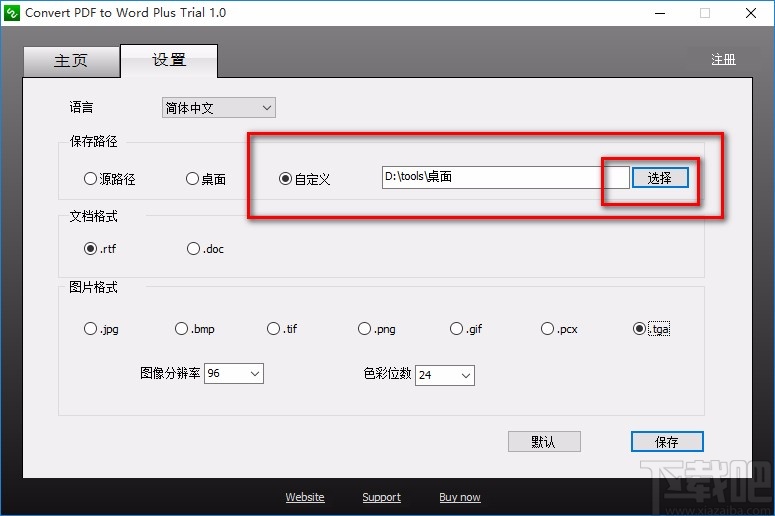Choose .gif image format
Viewport: 775px width, 516px height.
[466, 329]
